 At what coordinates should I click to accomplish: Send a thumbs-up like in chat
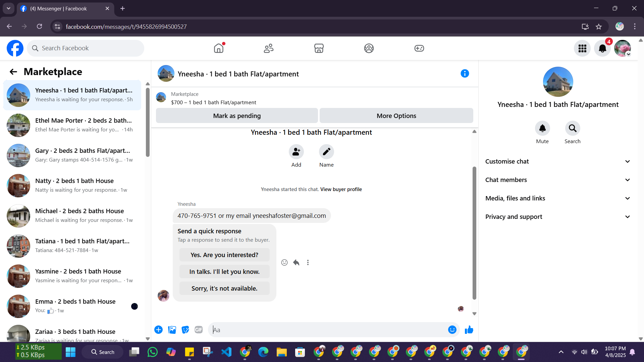(469, 330)
